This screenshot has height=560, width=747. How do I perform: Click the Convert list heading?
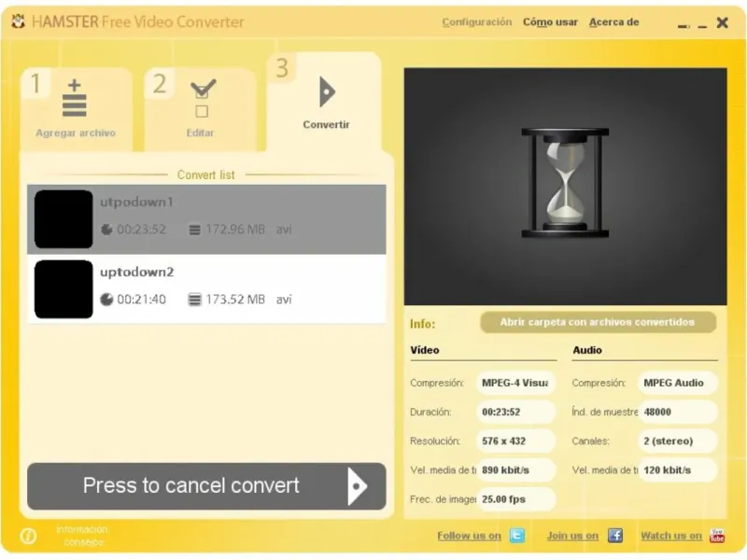click(205, 175)
